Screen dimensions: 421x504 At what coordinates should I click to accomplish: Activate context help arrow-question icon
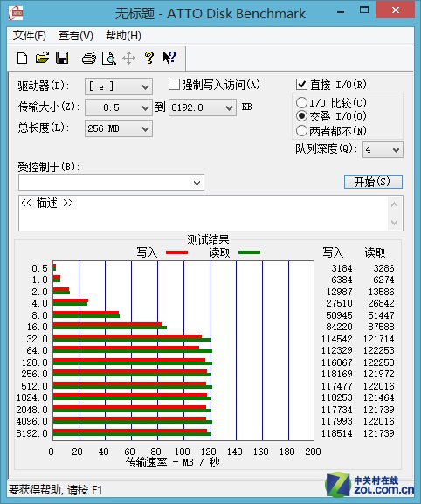[169, 58]
